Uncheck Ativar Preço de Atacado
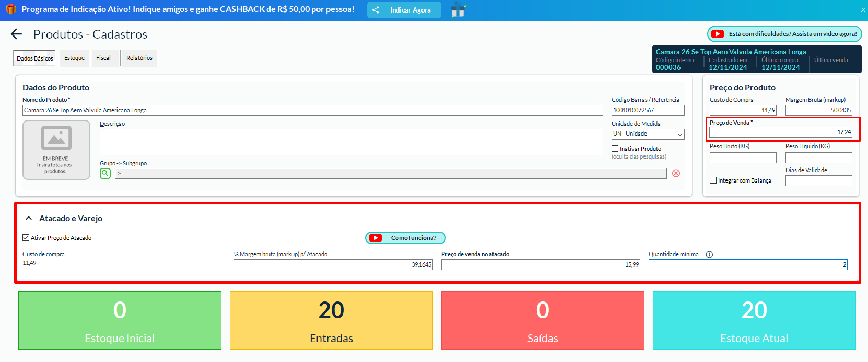This screenshot has width=868, height=362. (26, 238)
